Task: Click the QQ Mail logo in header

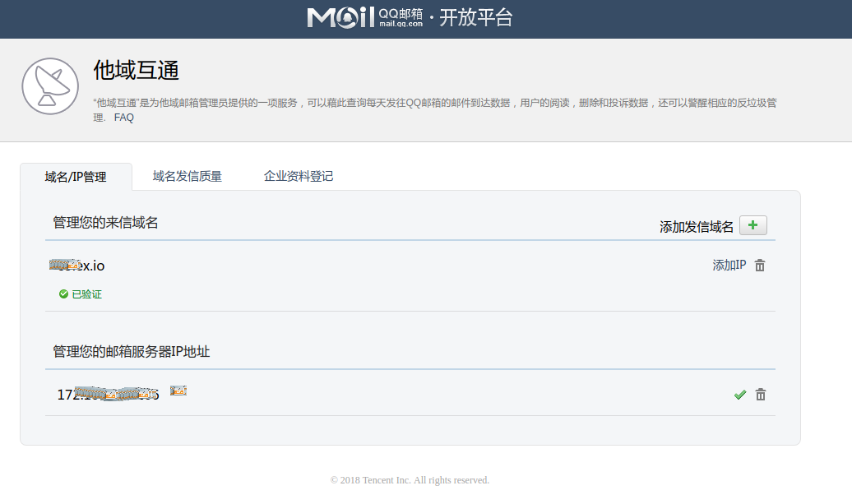Action: (x=364, y=17)
